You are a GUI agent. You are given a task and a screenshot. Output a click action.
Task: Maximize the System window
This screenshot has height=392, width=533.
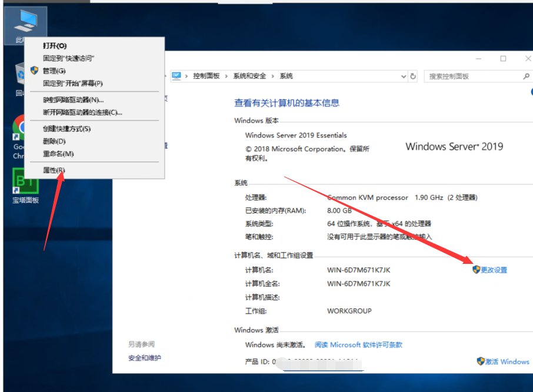[503, 59]
